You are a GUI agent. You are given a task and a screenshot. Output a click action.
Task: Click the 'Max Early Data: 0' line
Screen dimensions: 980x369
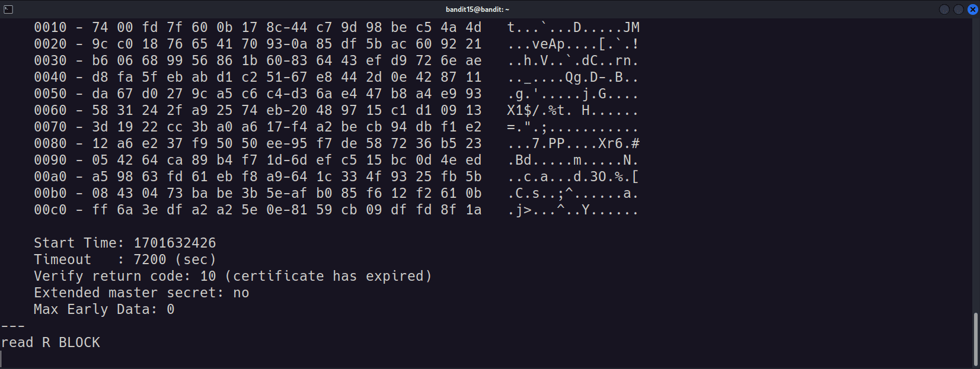click(x=104, y=309)
